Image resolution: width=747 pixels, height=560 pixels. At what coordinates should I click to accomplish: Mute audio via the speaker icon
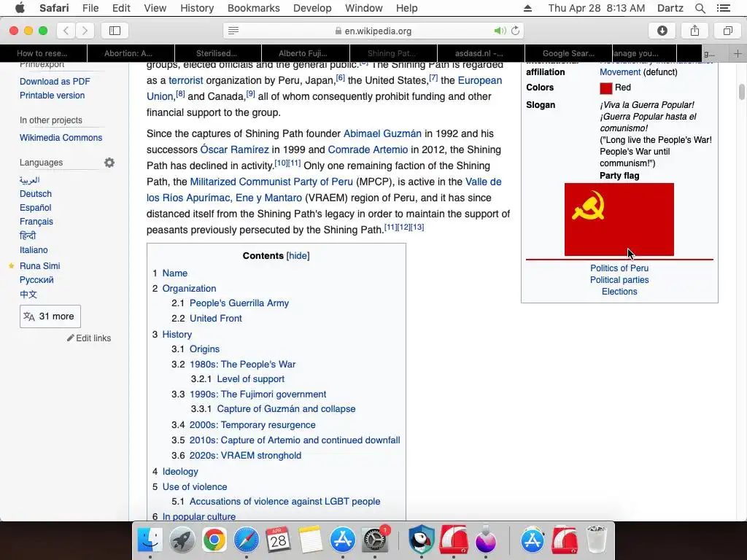[499, 31]
